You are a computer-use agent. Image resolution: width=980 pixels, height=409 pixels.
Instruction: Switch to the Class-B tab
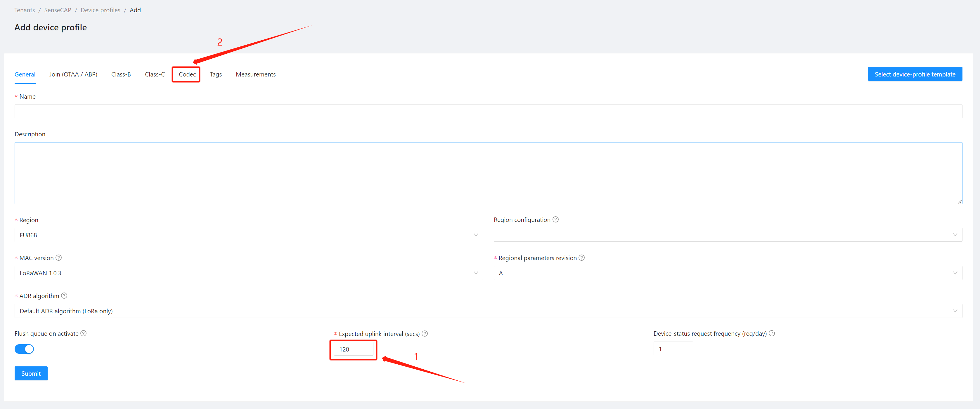(121, 74)
